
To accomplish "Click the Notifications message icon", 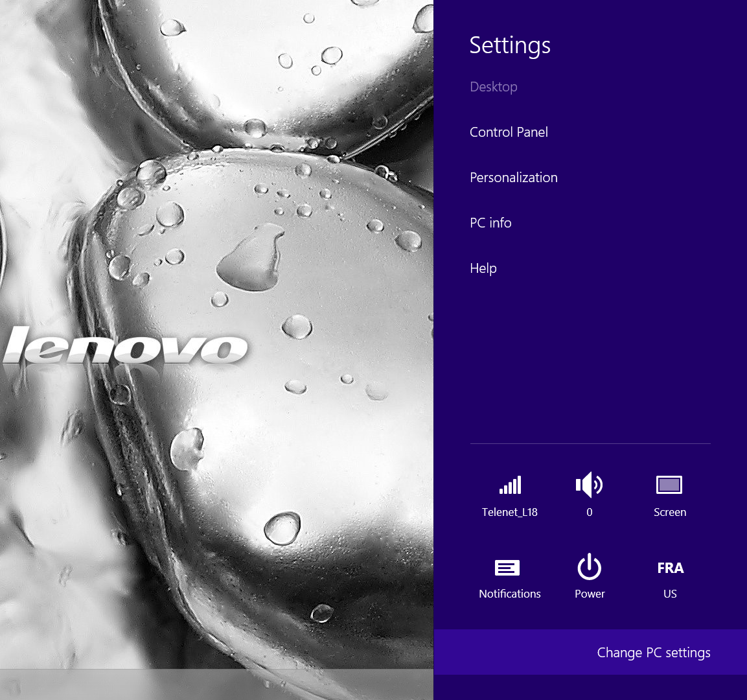I will point(507,568).
